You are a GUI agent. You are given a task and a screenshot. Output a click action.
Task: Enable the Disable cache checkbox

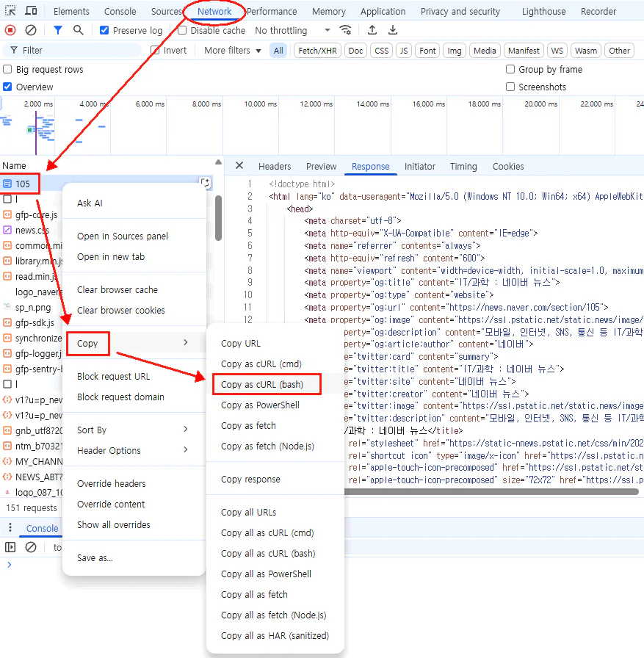coord(182,30)
